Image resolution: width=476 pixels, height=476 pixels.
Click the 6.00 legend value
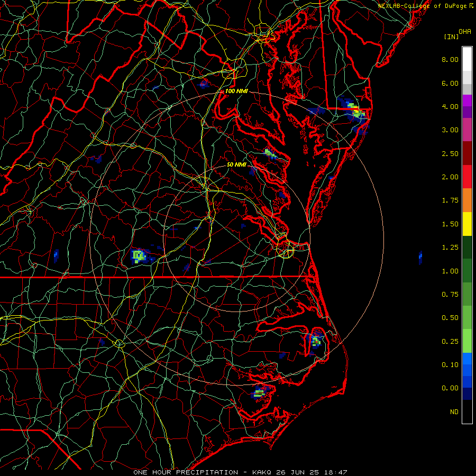click(450, 83)
